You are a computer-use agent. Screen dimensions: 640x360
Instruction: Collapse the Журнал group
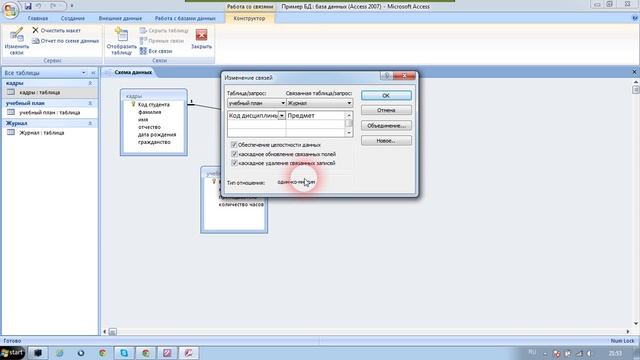tap(90, 123)
